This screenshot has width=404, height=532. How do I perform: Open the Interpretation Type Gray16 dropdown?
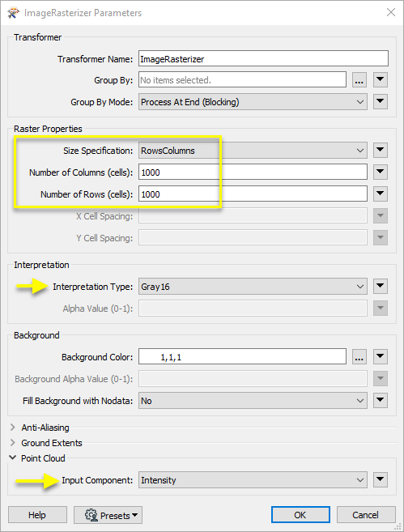[x=253, y=287]
